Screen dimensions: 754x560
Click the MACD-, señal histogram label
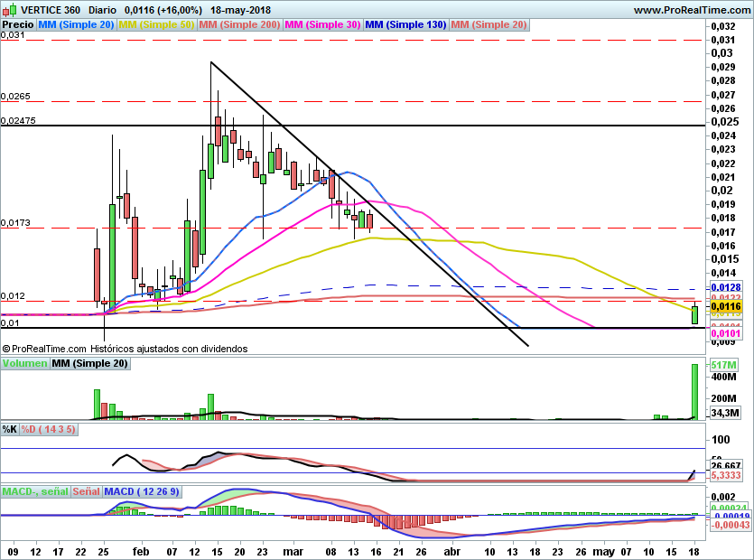35,491
